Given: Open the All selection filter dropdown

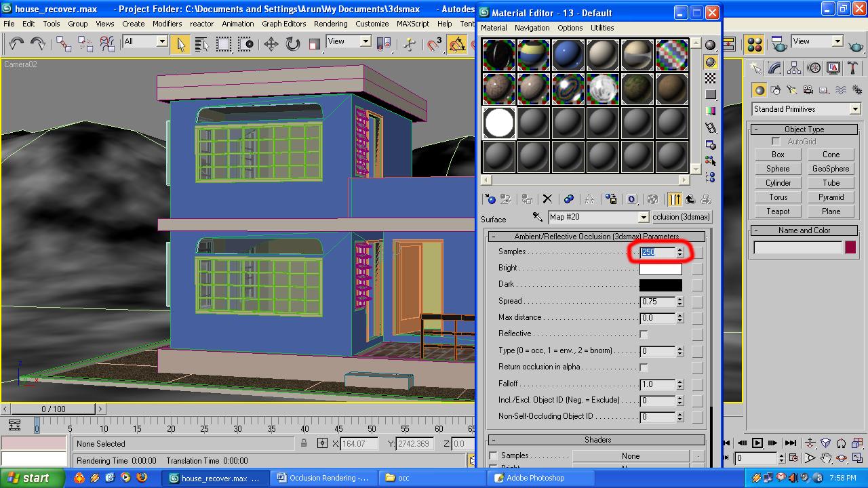Looking at the screenshot, I should pyautogui.click(x=162, y=41).
